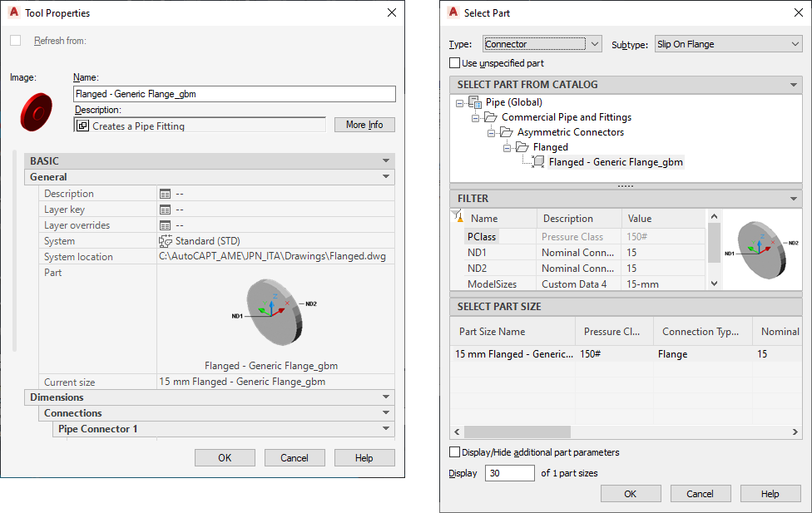Click Cancel in Select Part dialog
This screenshot has height=513, width=812.
(701, 493)
